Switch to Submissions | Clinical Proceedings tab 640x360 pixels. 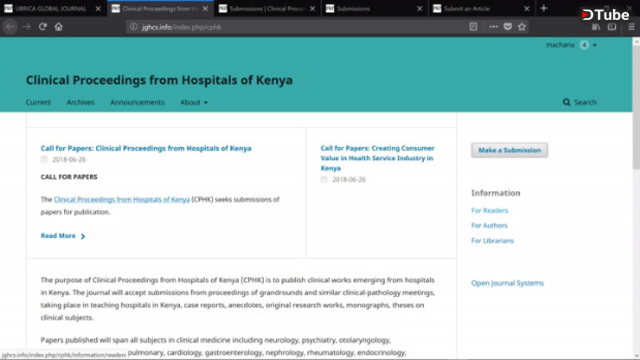pyautogui.click(x=267, y=9)
